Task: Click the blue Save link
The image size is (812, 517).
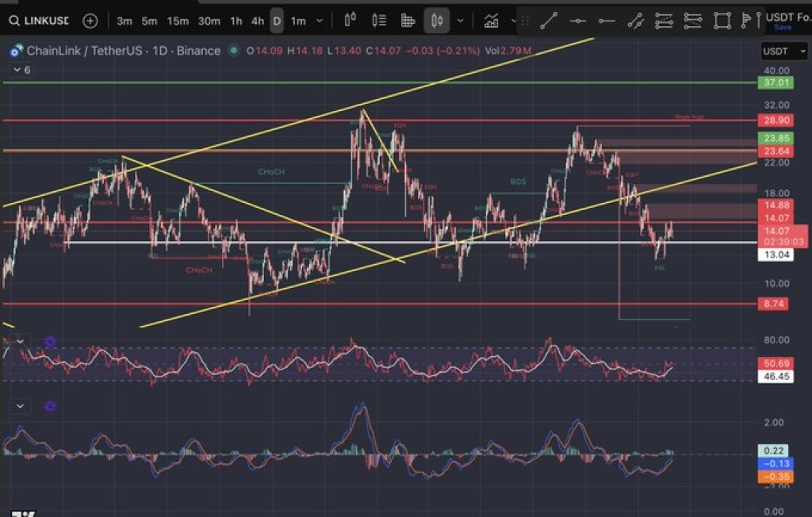Action: click(x=782, y=28)
